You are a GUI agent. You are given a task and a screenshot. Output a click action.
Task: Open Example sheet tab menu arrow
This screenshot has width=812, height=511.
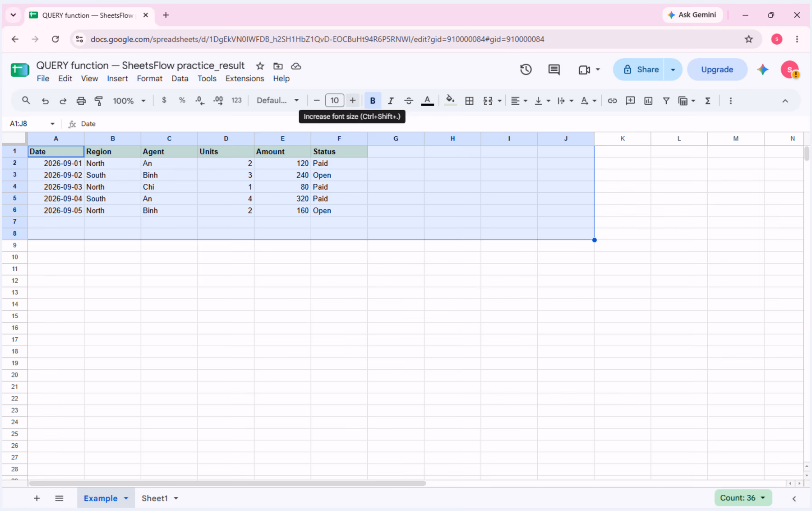click(x=126, y=498)
